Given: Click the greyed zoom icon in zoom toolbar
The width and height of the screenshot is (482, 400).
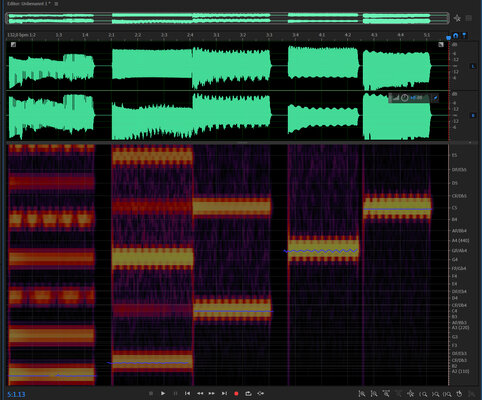Looking at the screenshot, I should pyautogui.click(x=398, y=394).
